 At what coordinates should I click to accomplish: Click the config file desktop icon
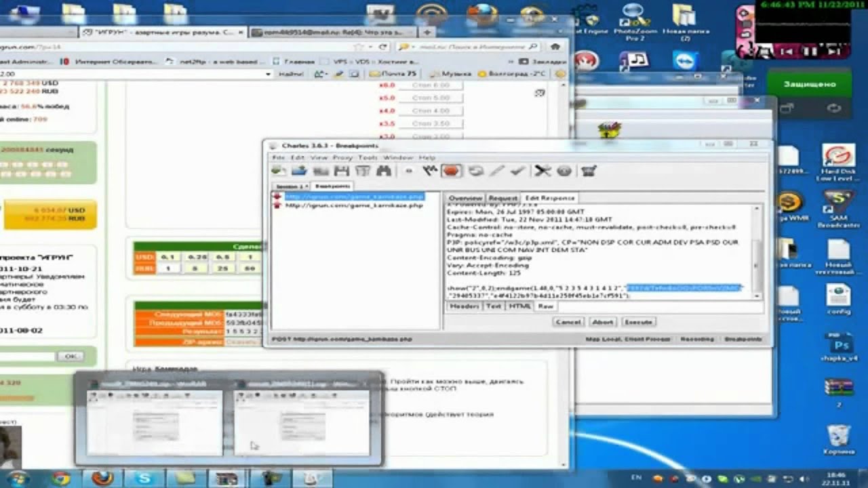(x=839, y=300)
